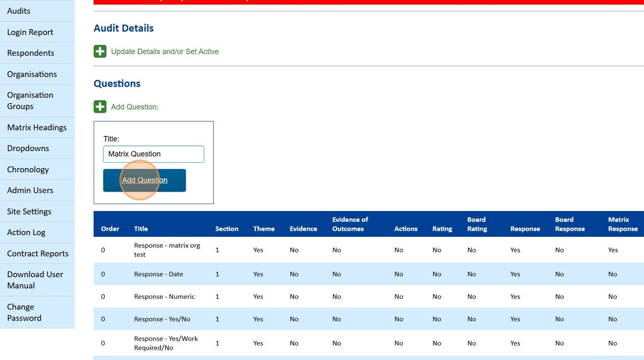The height and width of the screenshot is (360, 644).
Task: Go to Dropdowns in the sidebar
Action: coord(37,148)
